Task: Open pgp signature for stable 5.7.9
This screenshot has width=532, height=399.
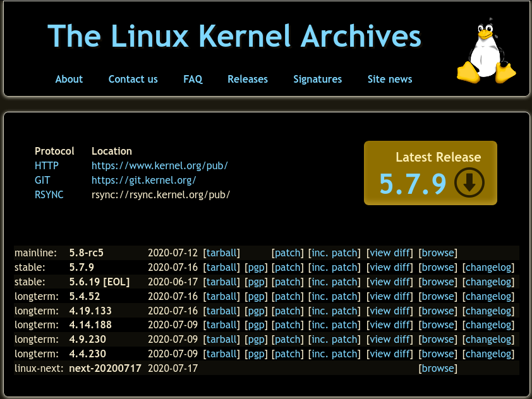Action: pyautogui.click(x=256, y=267)
